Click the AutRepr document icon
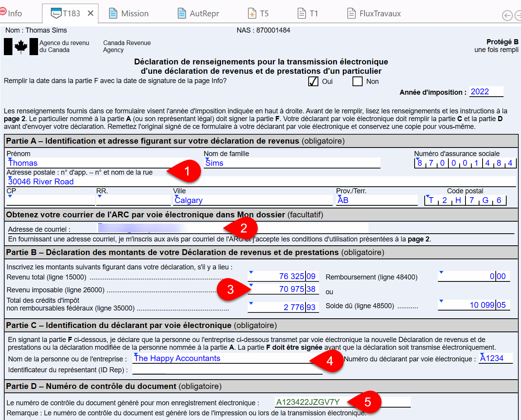 click(182, 13)
